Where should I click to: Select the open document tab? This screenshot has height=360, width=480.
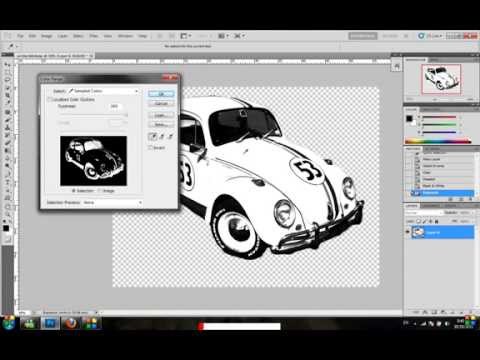(x=54, y=56)
